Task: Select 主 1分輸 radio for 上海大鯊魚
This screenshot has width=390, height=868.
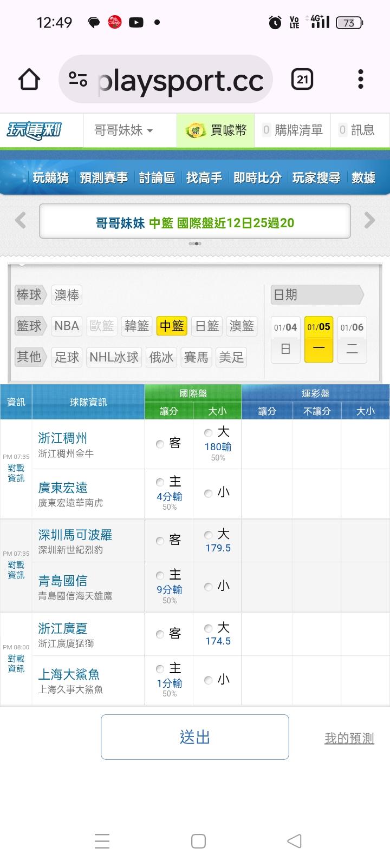Action: [x=160, y=669]
